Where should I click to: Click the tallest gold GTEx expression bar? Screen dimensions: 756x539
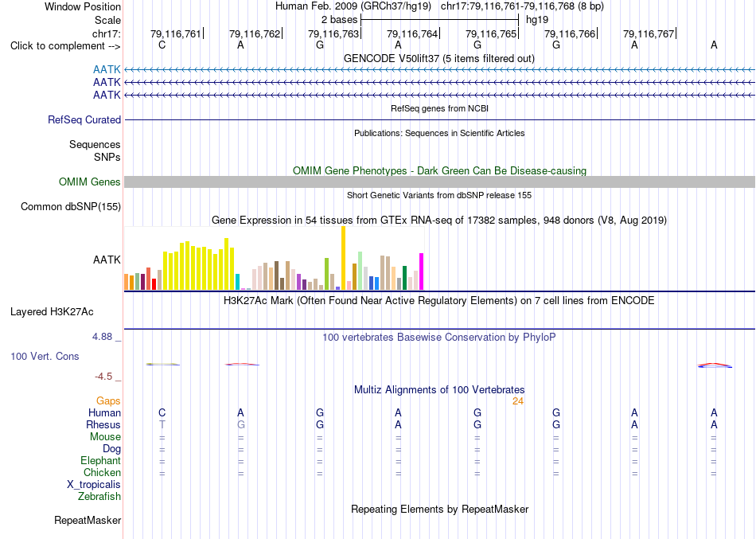pos(343,258)
